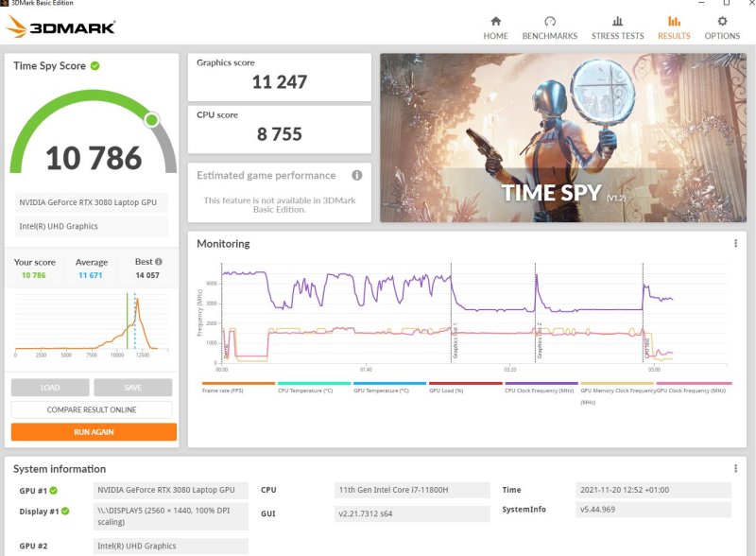The width and height of the screenshot is (756, 556).
Task: Click the Display #1 value with 2560 × 1440
Action: (x=171, y=516)
